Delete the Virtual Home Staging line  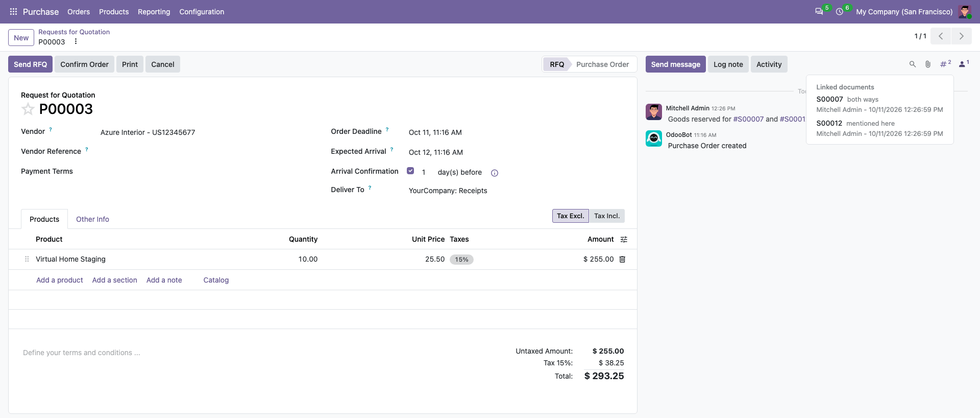click(x=622, y=260)
